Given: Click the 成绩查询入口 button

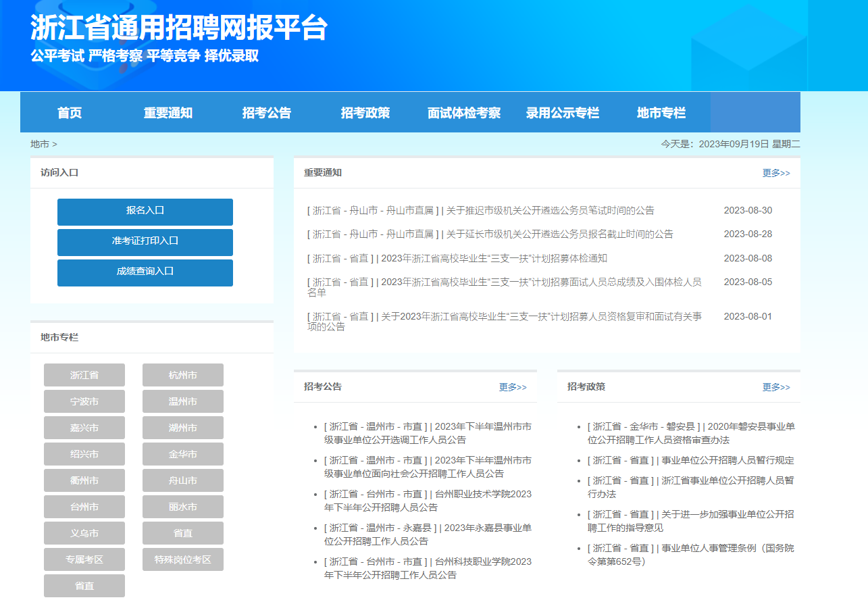Looking at the screenshot, I should (145, 272).
